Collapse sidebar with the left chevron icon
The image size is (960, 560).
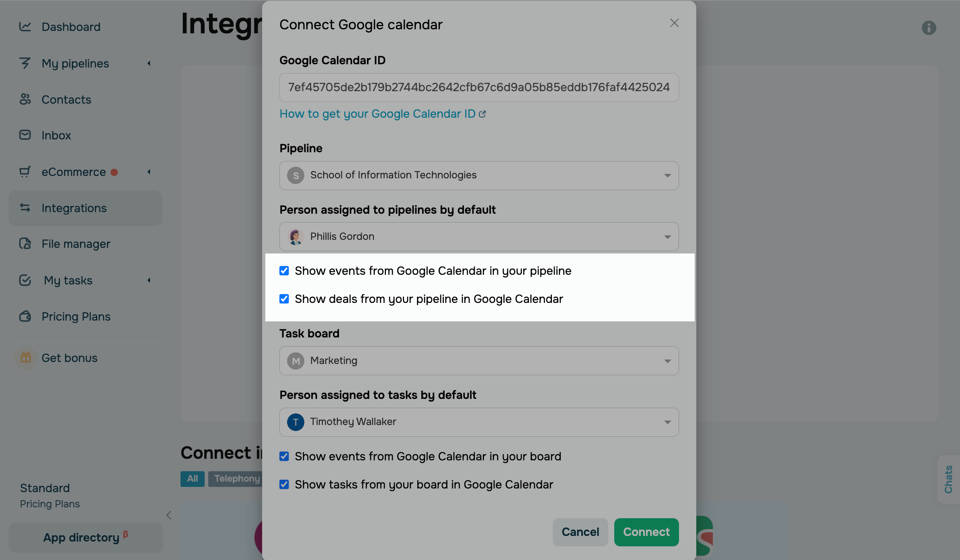[169, 515]
